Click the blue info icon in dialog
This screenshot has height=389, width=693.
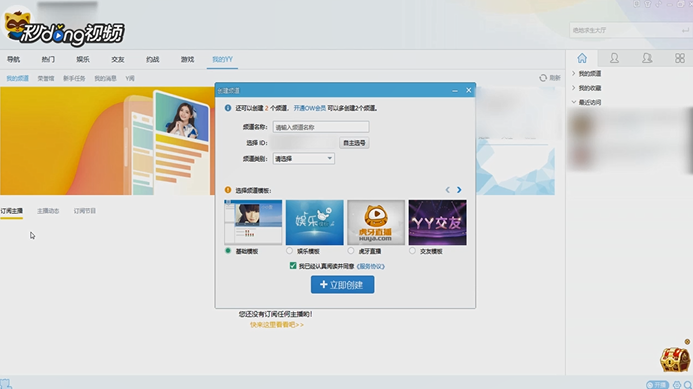pyautogui.click(x=228, y=108)
